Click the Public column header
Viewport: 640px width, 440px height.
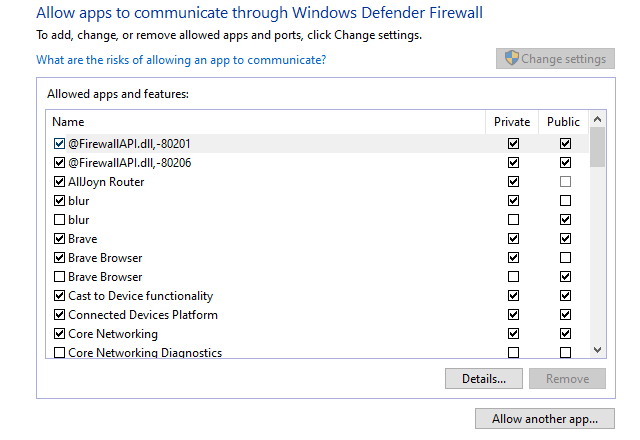tap(564, 122)
